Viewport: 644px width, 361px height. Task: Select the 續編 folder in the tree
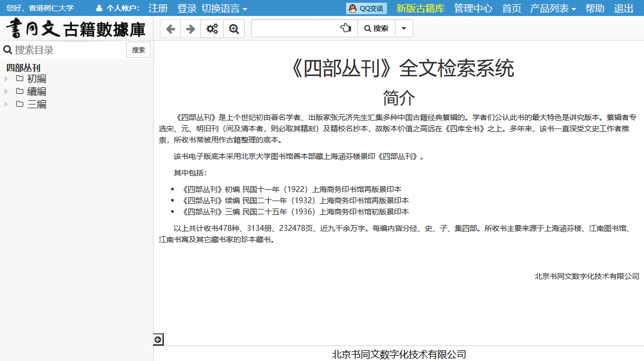pyautogui.click(x=36, y=91)
